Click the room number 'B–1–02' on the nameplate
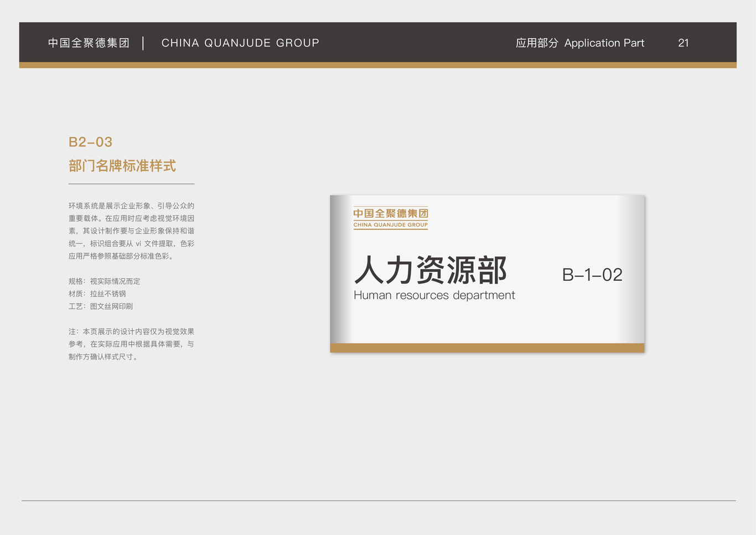The height and width of the screenshot is (535, 756). 592,275
